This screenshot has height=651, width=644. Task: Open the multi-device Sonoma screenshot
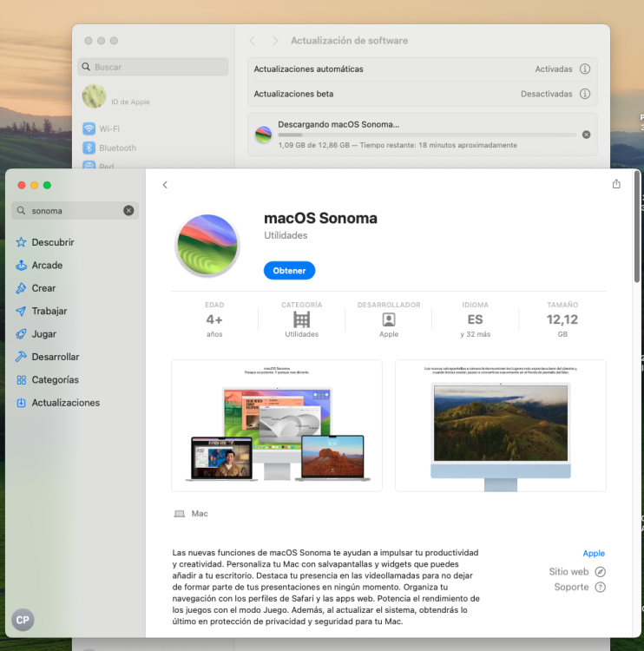click(x=277, y=425)
